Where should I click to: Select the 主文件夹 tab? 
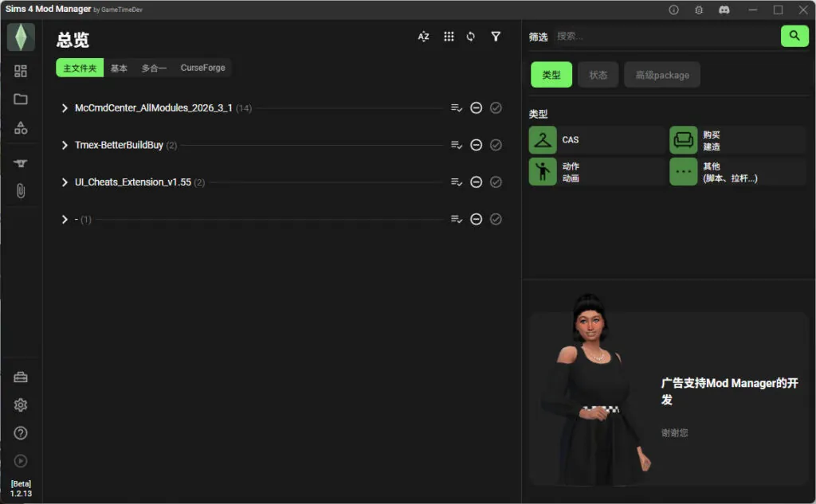click(x=80, y=68)
